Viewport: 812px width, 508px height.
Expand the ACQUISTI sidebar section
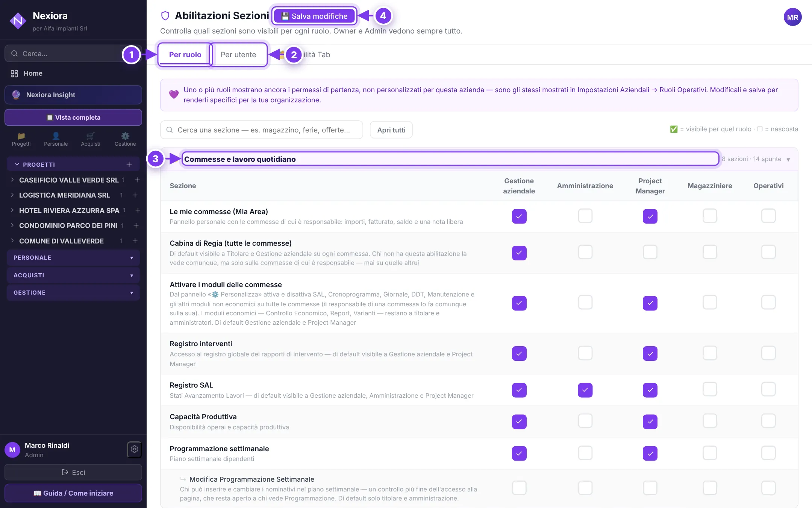pos(73,275)
